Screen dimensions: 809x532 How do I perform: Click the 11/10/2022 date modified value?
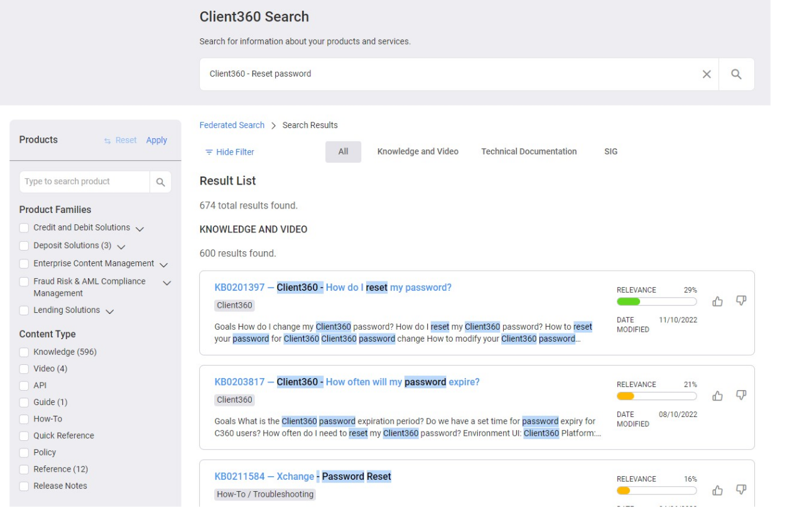678,320
